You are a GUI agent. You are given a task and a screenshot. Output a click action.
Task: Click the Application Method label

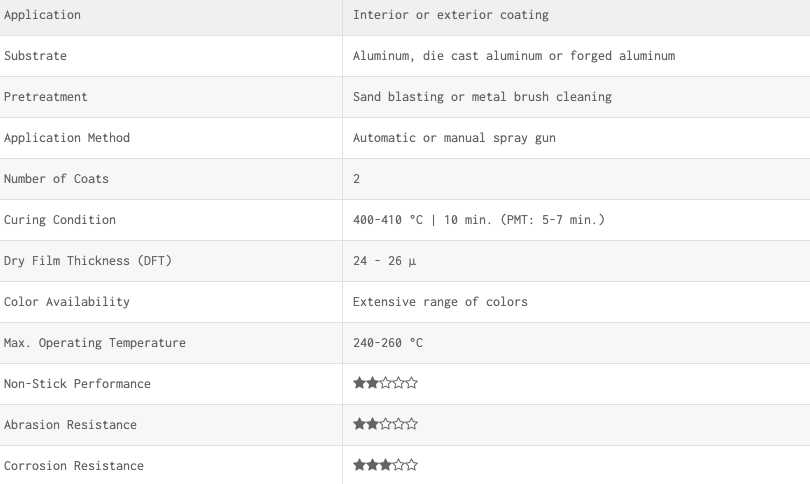pos(67,138)
